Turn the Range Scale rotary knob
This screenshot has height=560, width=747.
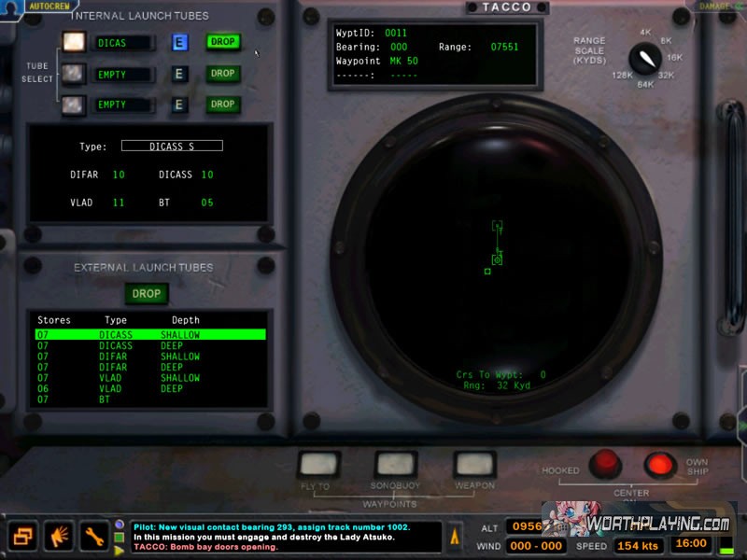(x=644, y=60)
